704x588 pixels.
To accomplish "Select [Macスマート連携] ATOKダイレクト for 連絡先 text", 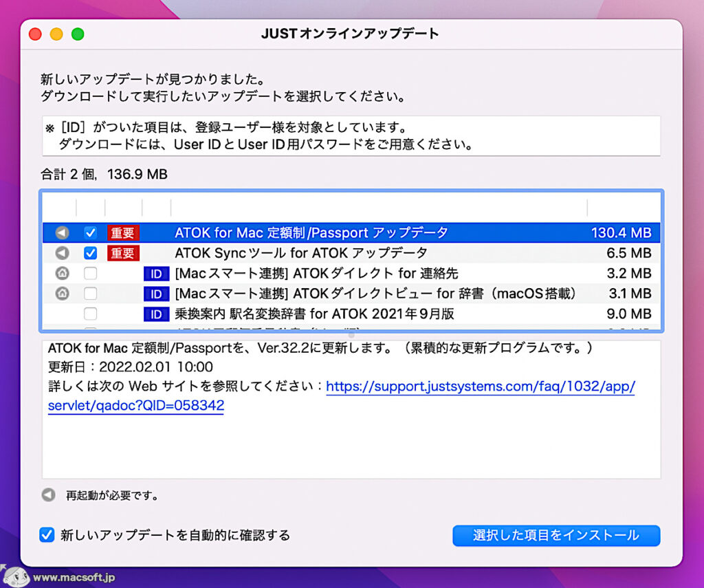I will (x=316, y=273).
